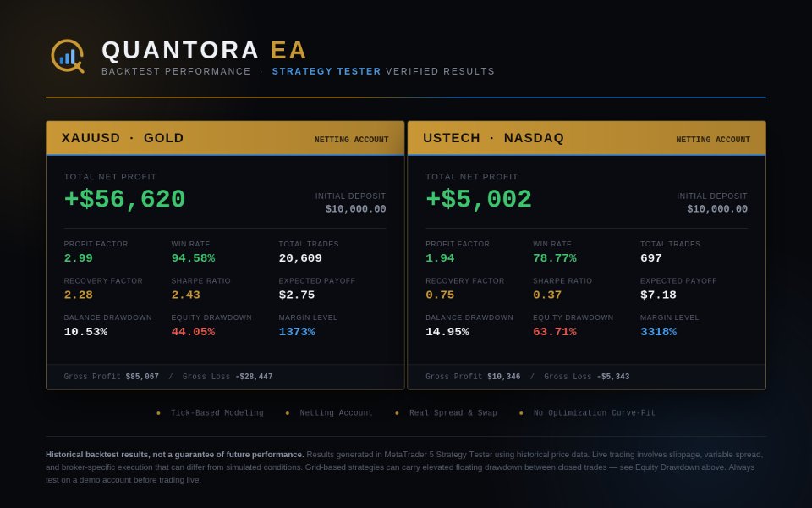Click the +$56,620 total net profit value

click(125, 199)
